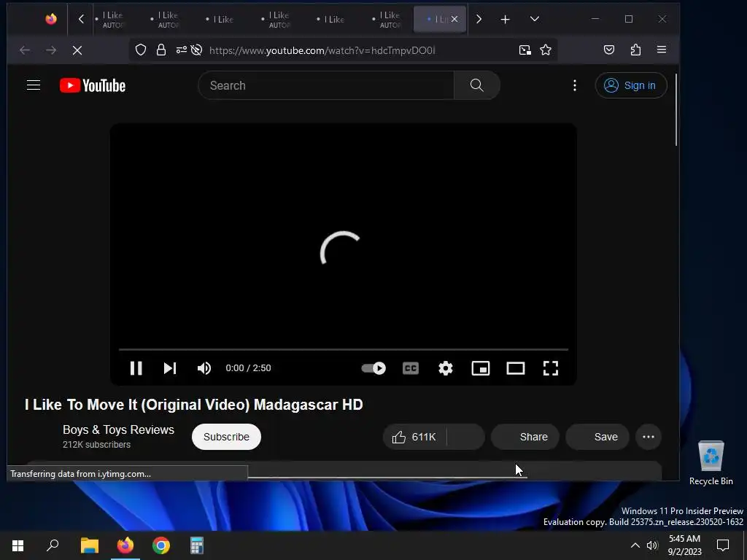This screenshot has height=560, width=747.
Task: Bookmark this page with the star
Action: [546, 50]
